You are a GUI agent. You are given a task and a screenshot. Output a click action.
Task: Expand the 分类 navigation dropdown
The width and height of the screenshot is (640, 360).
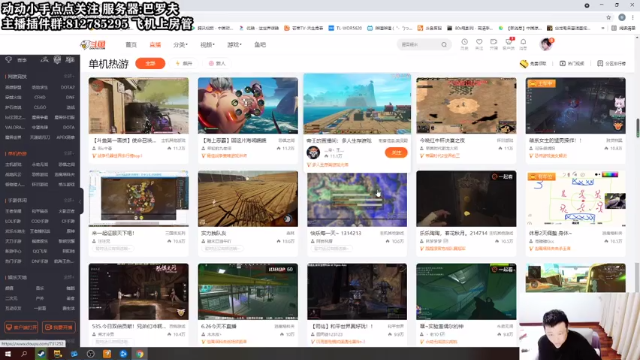click(180, 44)
